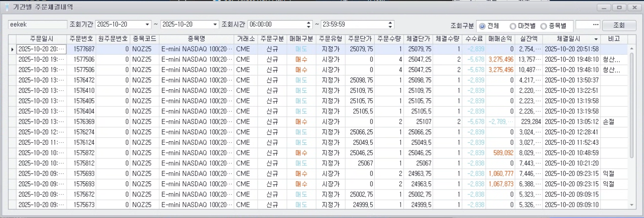This screenshot has height=218, width=644.
Task: Select order number cell 1575672
Action: point(81,194)
